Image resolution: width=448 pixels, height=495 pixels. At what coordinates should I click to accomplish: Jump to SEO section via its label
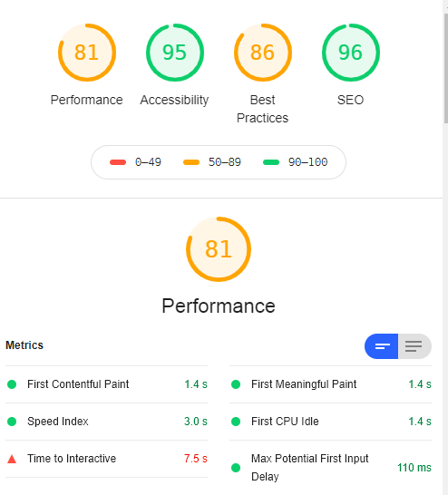351,100
